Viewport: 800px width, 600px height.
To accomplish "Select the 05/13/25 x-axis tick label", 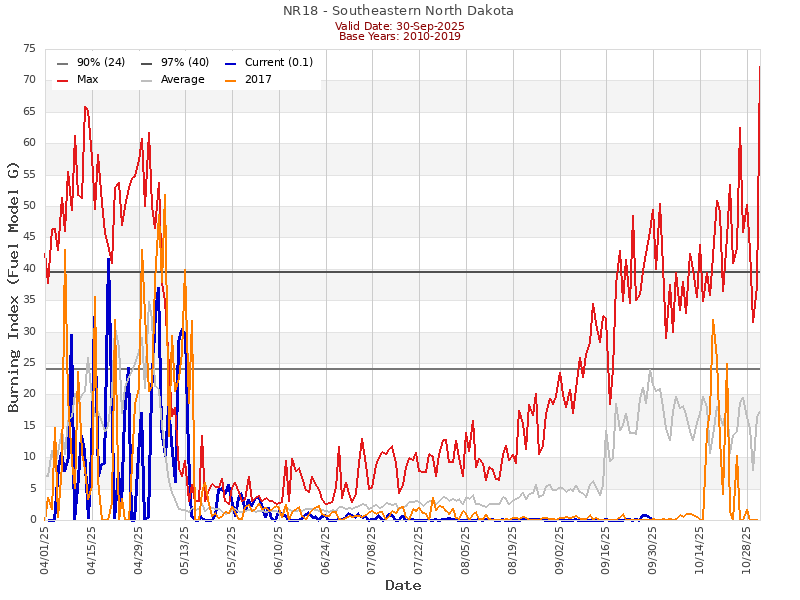I will coord(185,548).
